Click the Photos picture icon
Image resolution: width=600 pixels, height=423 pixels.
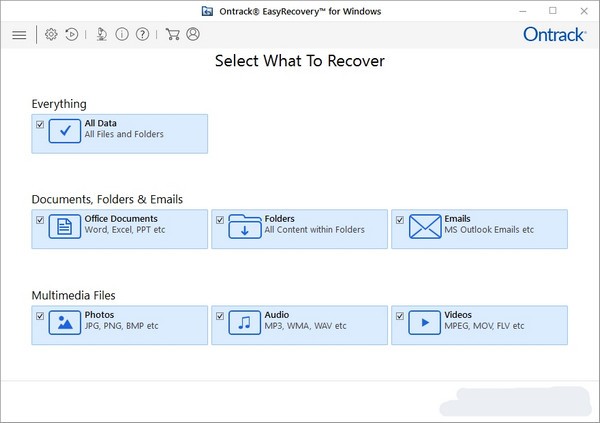click(65, 322)
